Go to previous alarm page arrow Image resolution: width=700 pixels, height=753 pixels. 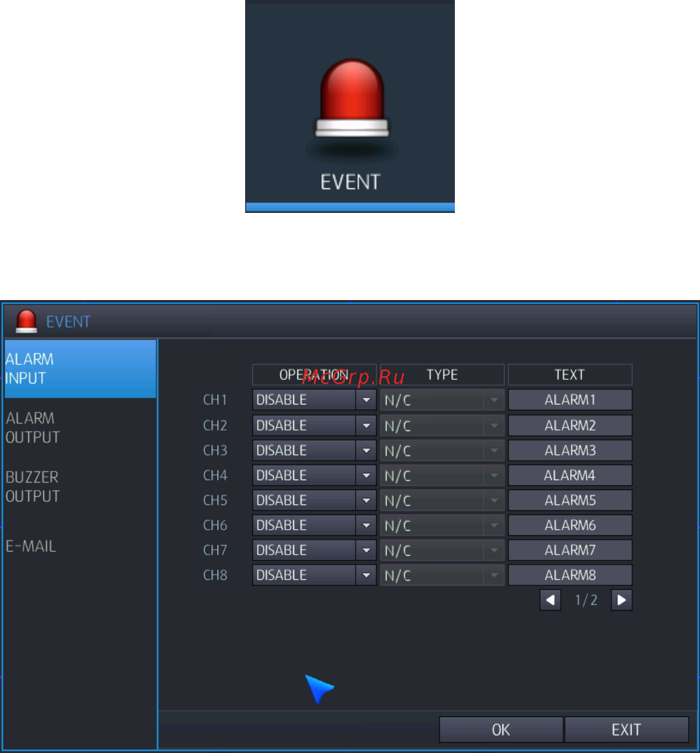tap(550, 600)
